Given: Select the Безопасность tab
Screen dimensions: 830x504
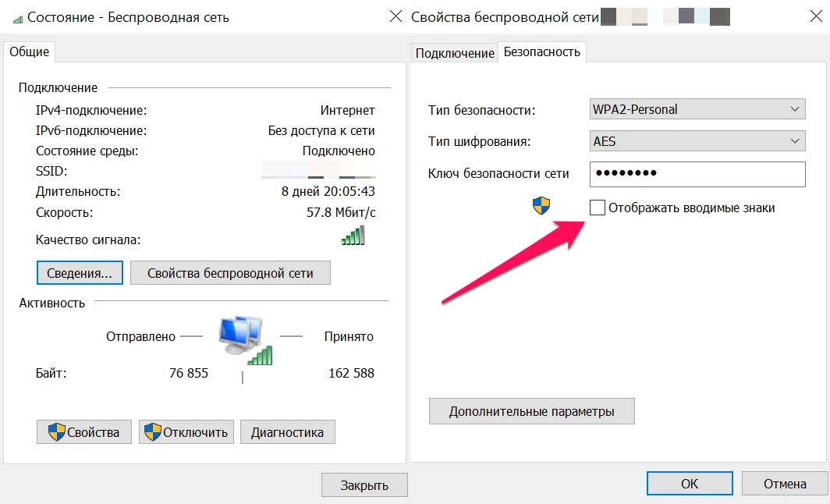Looking at the screenshot, I should pyautogui.click(x=541, y=51).
